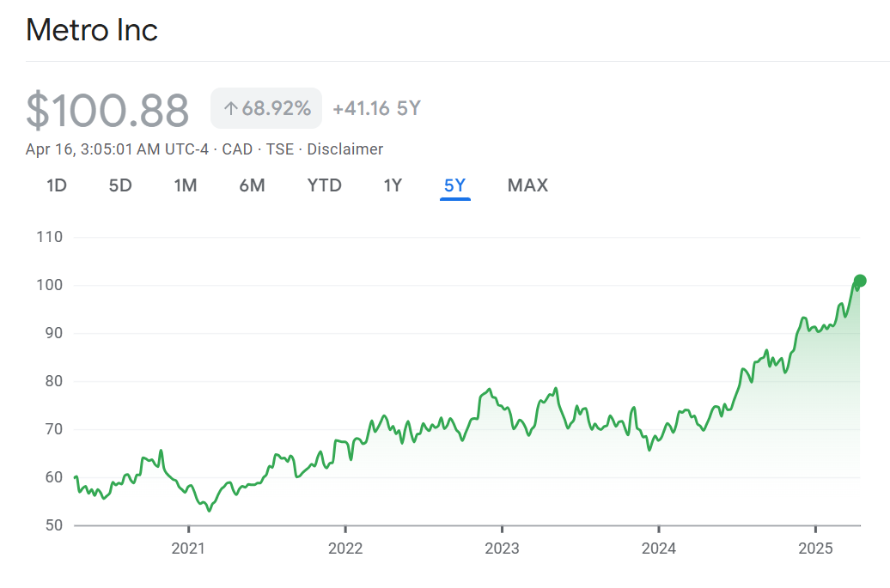
Task: Click the $100.88 stock price
Action: 107,111
